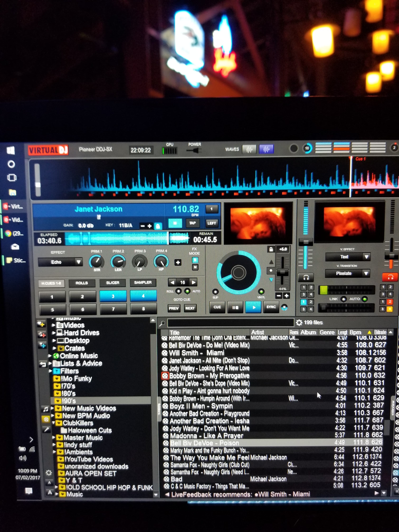Collapse the ClubKillers folder

53,423
